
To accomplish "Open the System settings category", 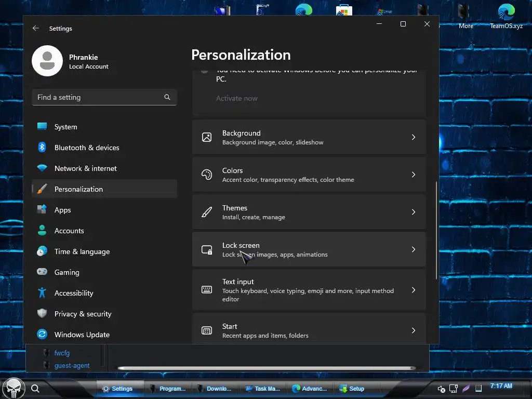I will coord(104,127).
